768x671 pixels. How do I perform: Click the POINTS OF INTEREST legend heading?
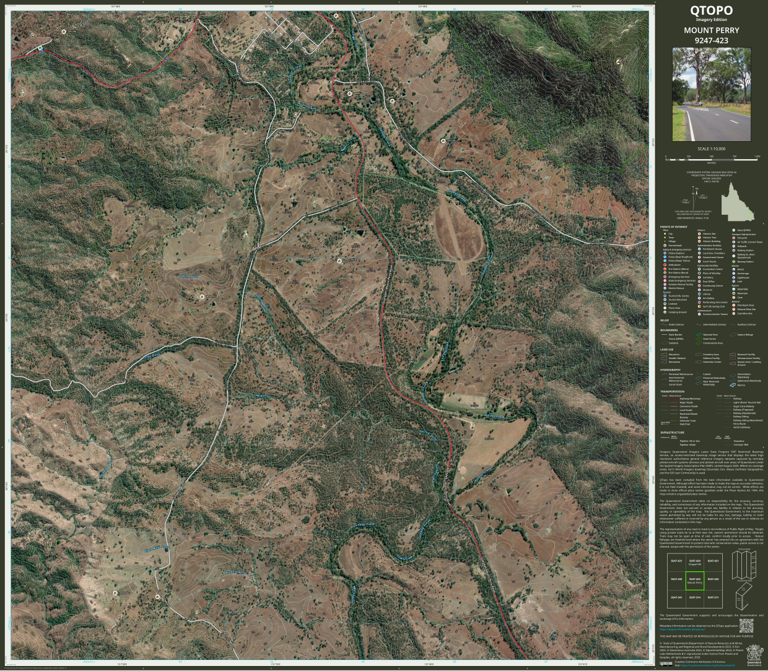click(673, 227)
